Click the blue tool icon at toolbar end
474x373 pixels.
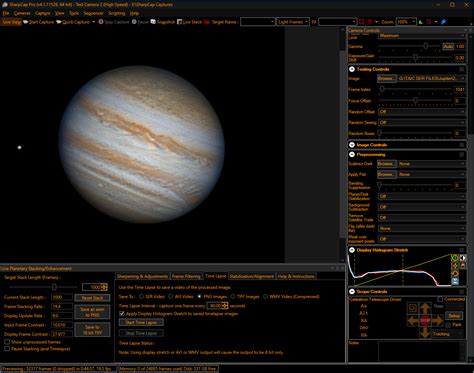(x=443, y=22)
